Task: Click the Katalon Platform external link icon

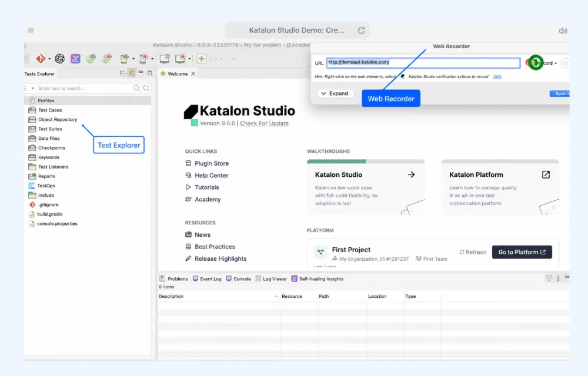Action: pos(546,174)
